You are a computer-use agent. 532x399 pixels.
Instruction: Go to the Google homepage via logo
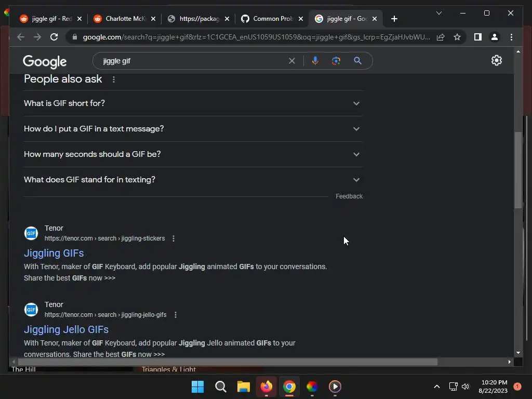coord(45,61)
